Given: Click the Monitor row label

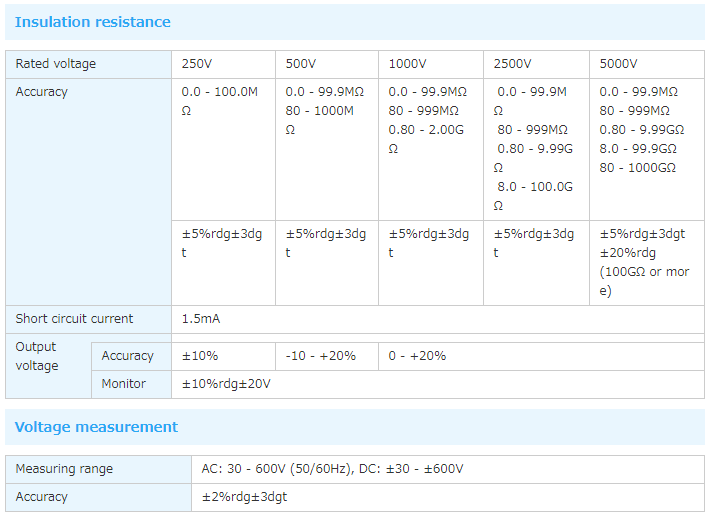Looking at the screenshot, I should (123, 384).
